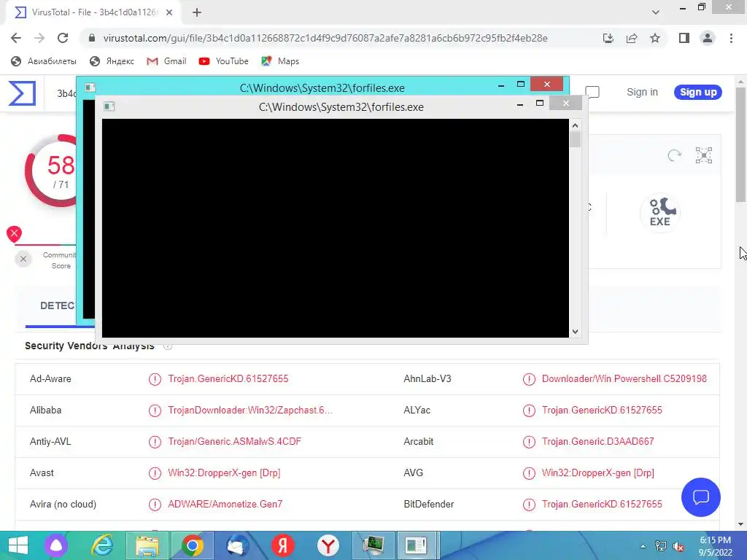Click the info icon beside Security Vendors' Analysis

pos(168,346)
